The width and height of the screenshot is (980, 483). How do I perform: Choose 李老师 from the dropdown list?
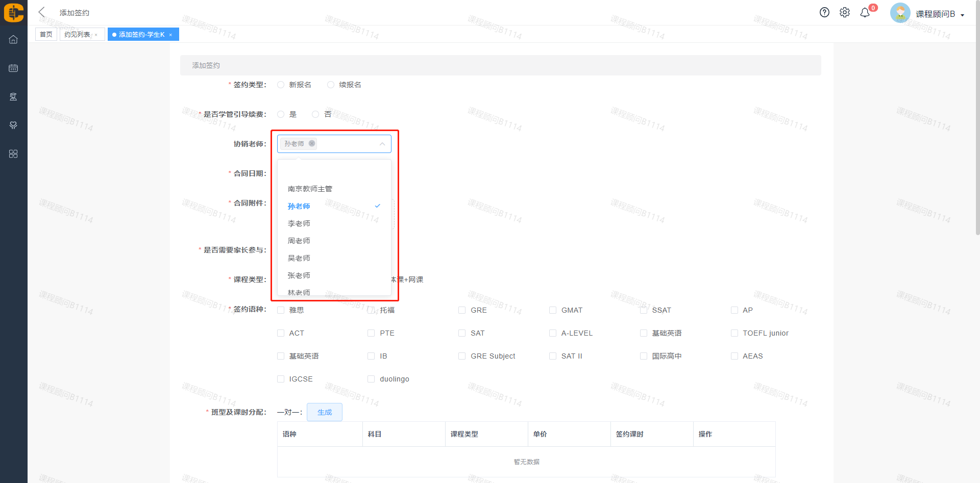click(x=299, y=223)
